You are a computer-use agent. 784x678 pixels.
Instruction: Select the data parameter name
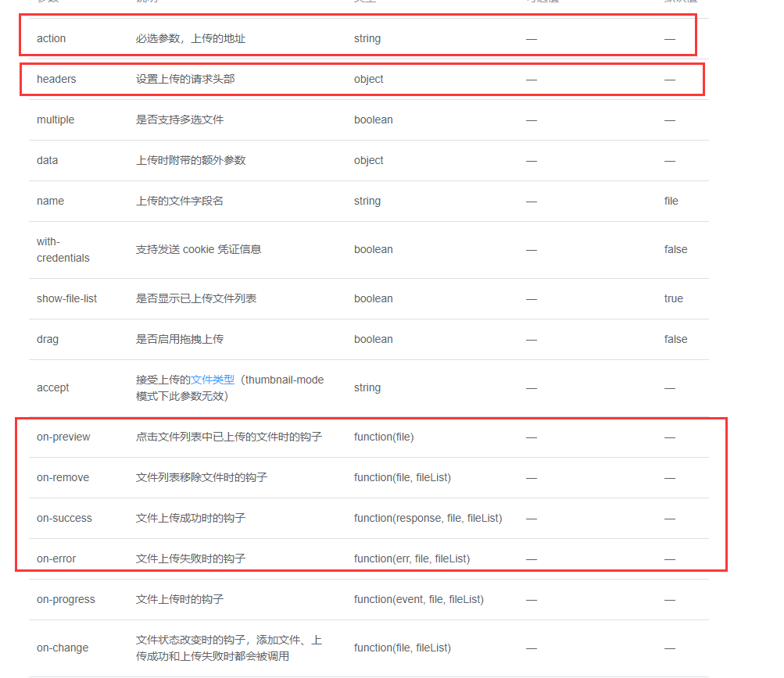(x=46, y=160)
